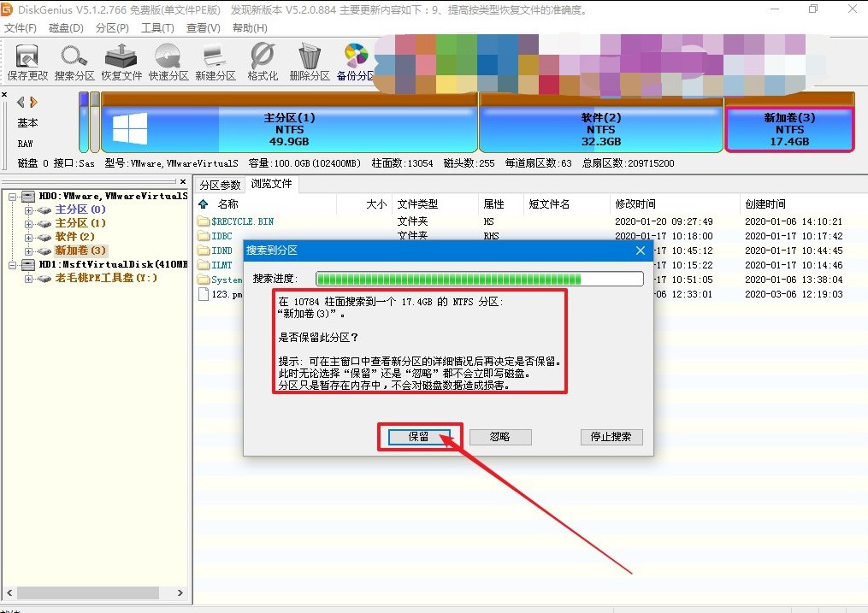This screenshot has width=868, height=613.
Task: Select the IDBC folder icon
Action: tap(204, 236)
